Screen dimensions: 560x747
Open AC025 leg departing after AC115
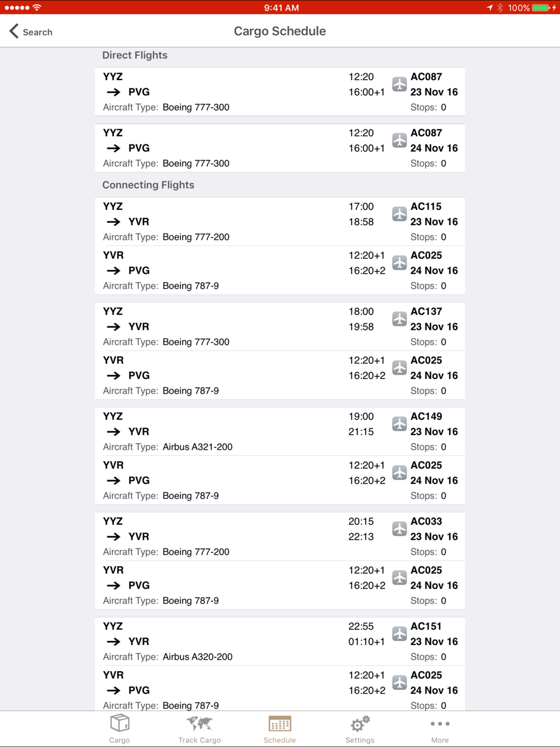[279, 270]
